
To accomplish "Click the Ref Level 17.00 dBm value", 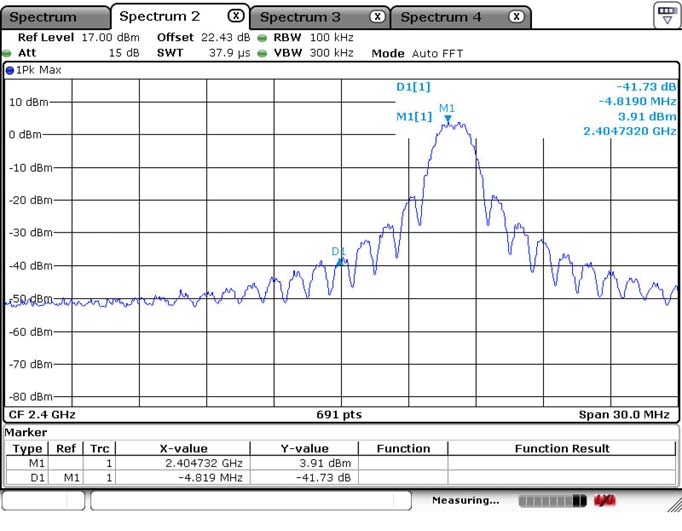I will tap(110, 37).
